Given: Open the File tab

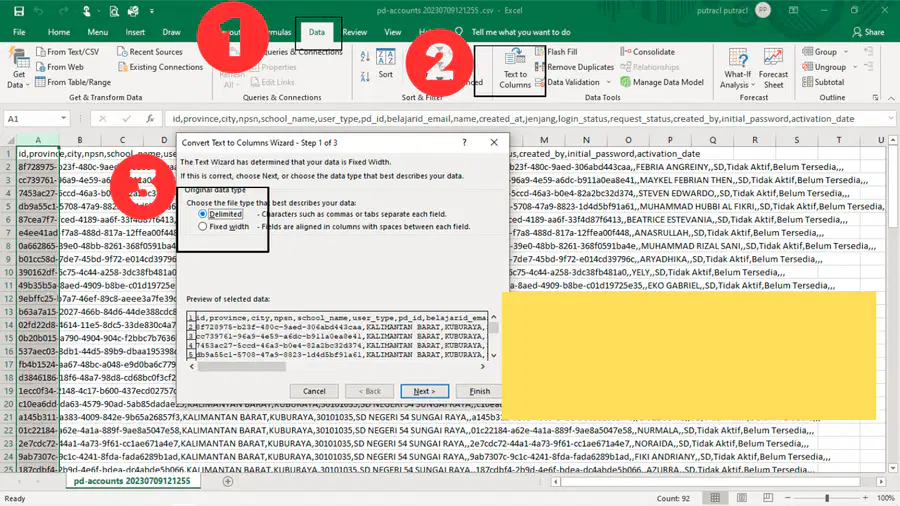Looking at the screenshot, I should pyautogui.click(x=19, y=32).
